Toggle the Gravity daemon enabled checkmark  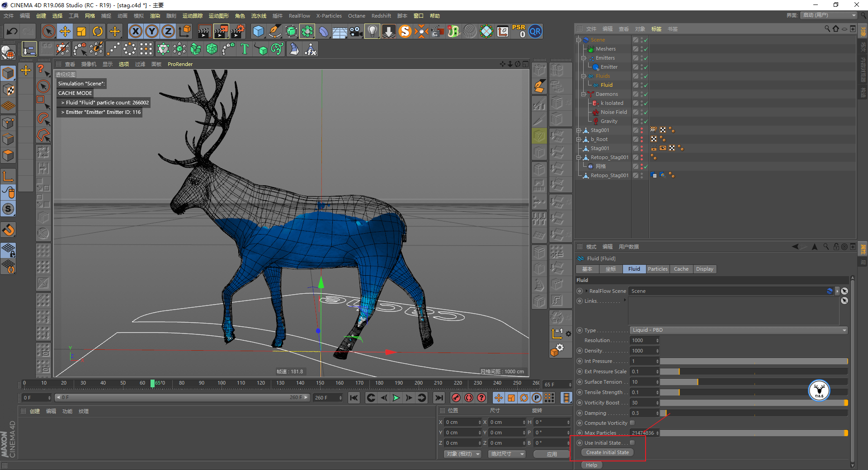click(x=646, y=121)
